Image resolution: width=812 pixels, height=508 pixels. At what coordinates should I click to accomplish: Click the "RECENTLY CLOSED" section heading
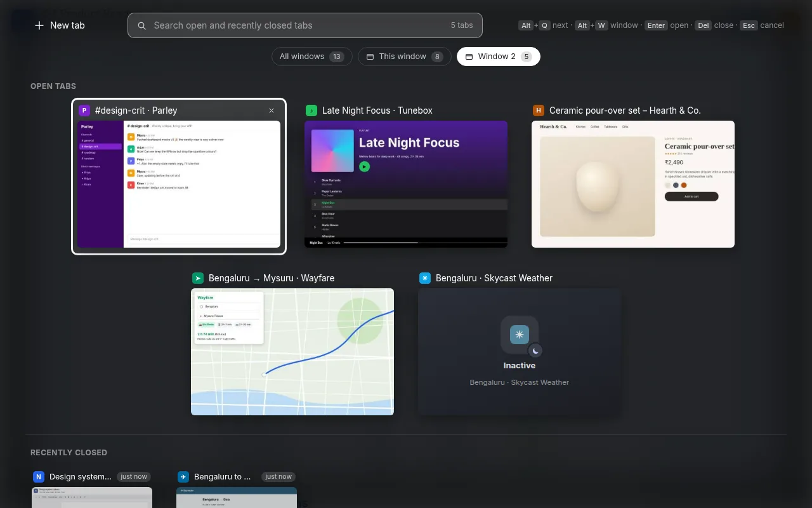tap(69, 453)
